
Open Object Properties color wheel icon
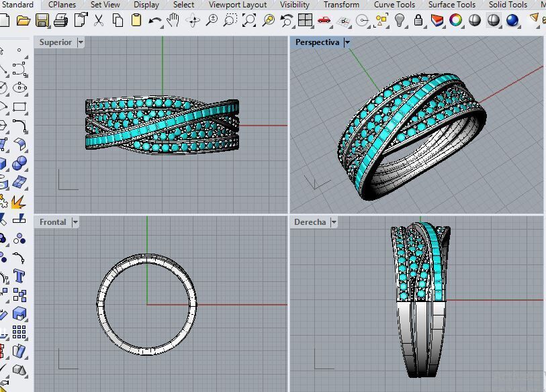coord(456,20)
